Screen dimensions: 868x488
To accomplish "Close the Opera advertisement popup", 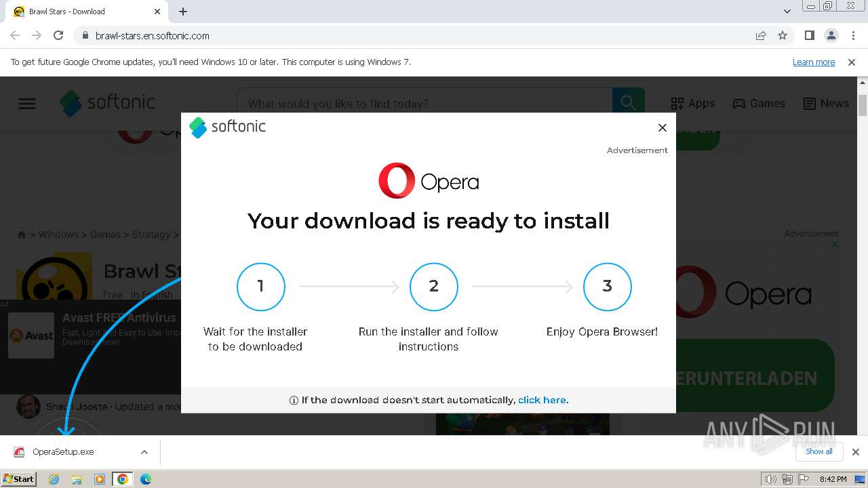I will tap(663, 127).
